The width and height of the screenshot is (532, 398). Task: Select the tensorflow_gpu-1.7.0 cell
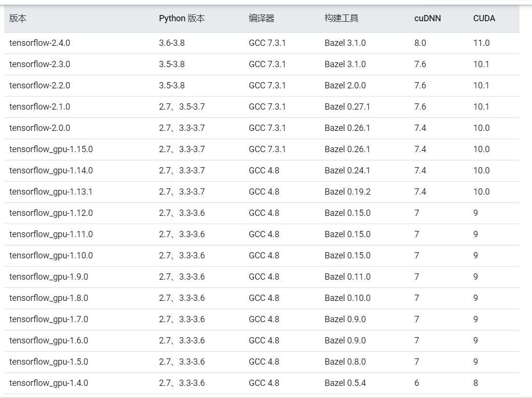(x=49, y=319)
